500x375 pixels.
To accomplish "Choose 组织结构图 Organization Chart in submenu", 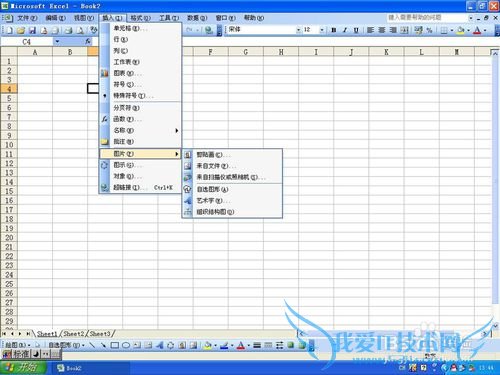I will coord(232,212).
